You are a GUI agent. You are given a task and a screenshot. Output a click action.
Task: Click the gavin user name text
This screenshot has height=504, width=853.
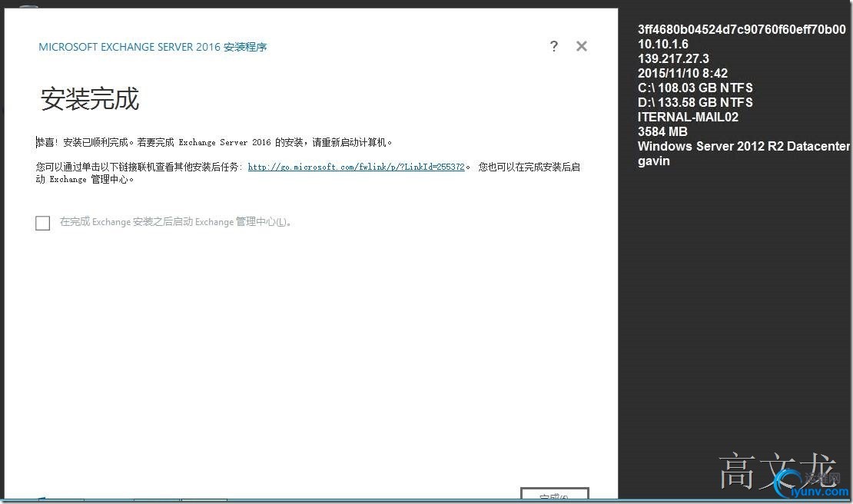(x=654, y=161)
